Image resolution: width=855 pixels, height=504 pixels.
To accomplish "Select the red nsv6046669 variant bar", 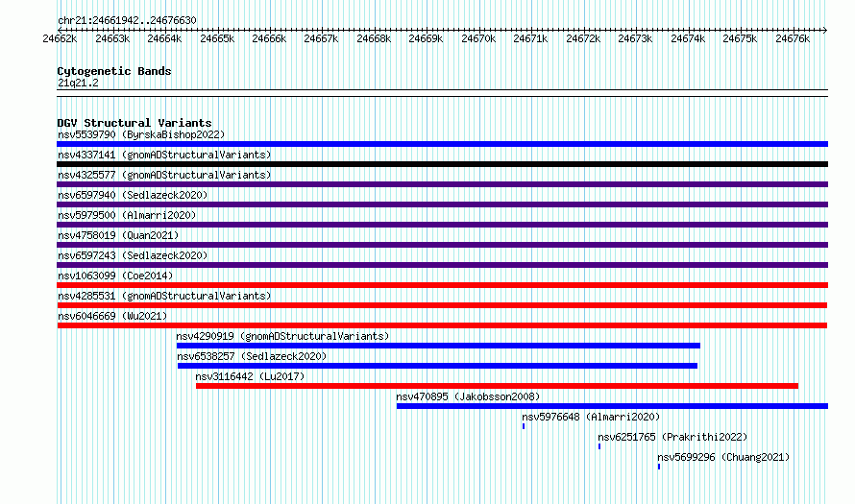I will 442,325.
